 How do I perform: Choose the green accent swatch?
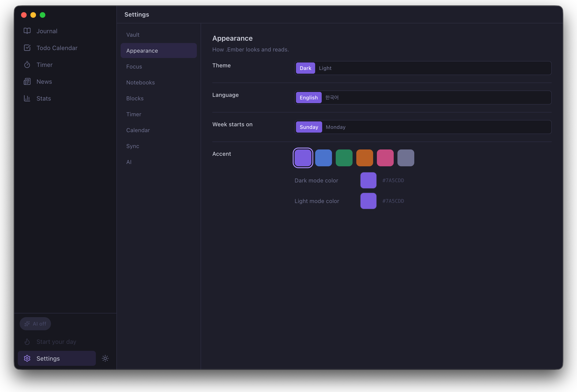tap(344, 158)
